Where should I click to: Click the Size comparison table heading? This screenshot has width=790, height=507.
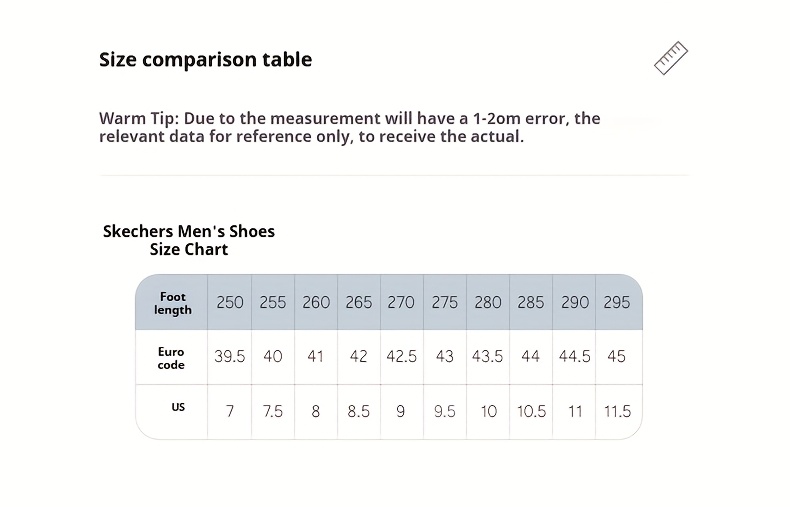(x=205, y=60)
